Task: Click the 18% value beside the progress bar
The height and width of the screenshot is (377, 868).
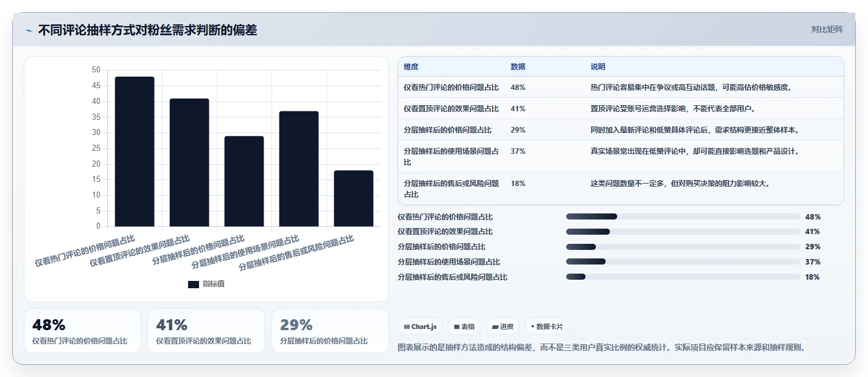Action: 813,277
